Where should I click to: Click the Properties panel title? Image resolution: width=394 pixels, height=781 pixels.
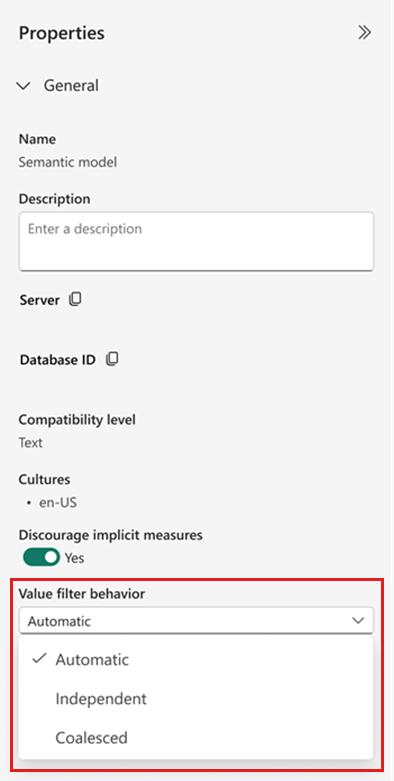(x=62, y=33)
